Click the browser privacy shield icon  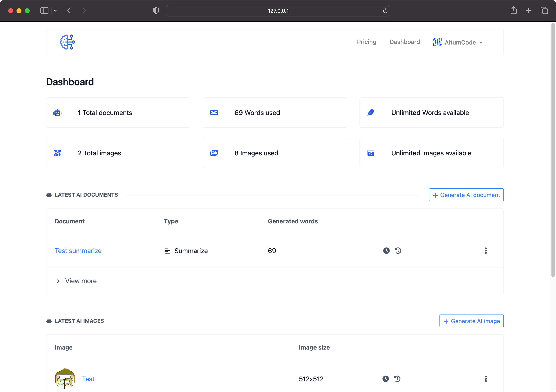(156, 11)
